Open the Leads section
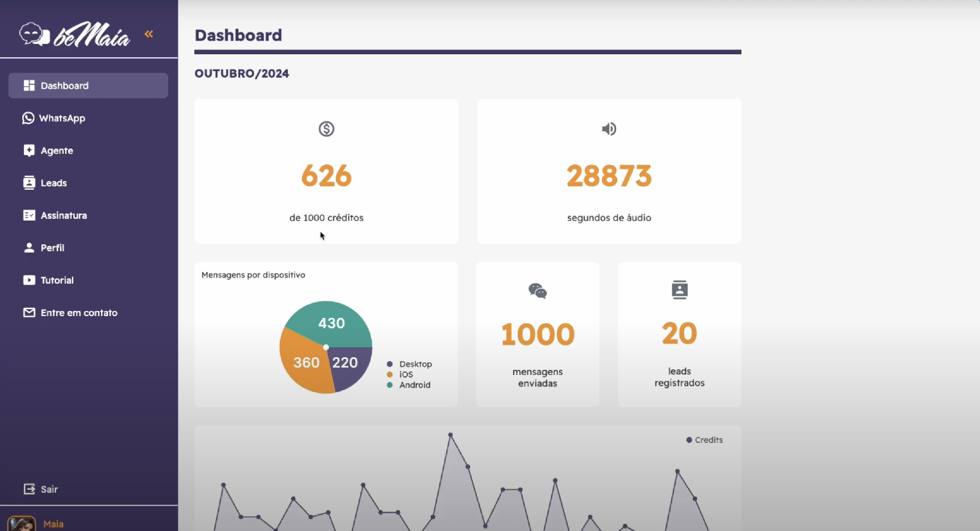The image size is (980, 531). [x=53, y=183]
